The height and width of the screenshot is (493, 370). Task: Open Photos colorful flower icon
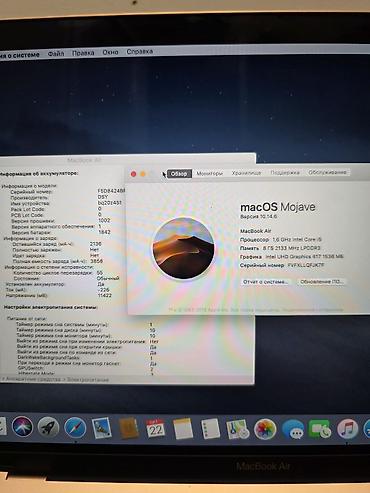click(x=265, y=429)
